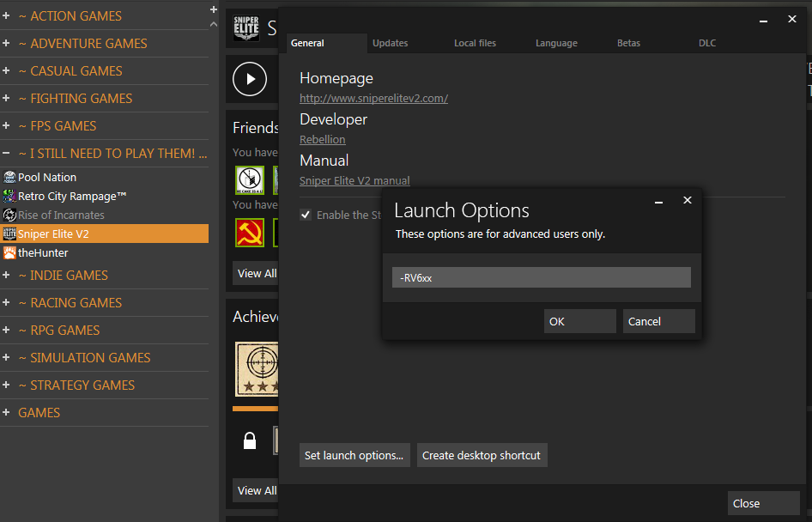812x522 pixels.
Task: Expand the INDIE GAMES category
Action: pyautogui.click(x=6, y=275)
